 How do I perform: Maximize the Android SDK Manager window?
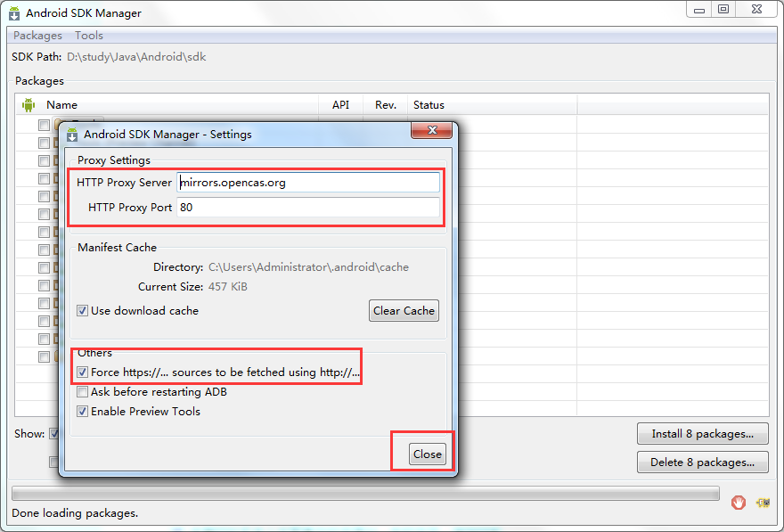(723, 10)
